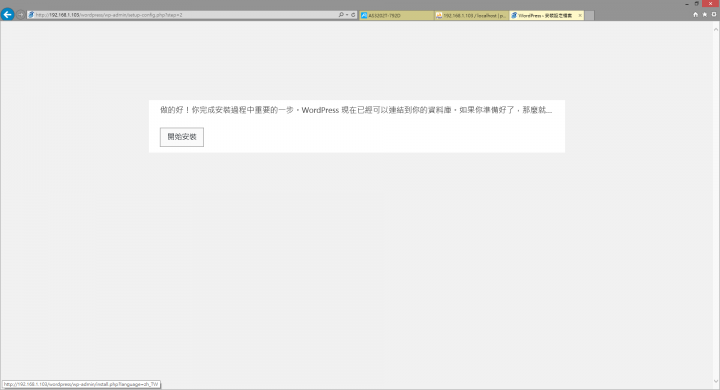
Task: Go back with the blue back arrow
Action: click(7, 15)
